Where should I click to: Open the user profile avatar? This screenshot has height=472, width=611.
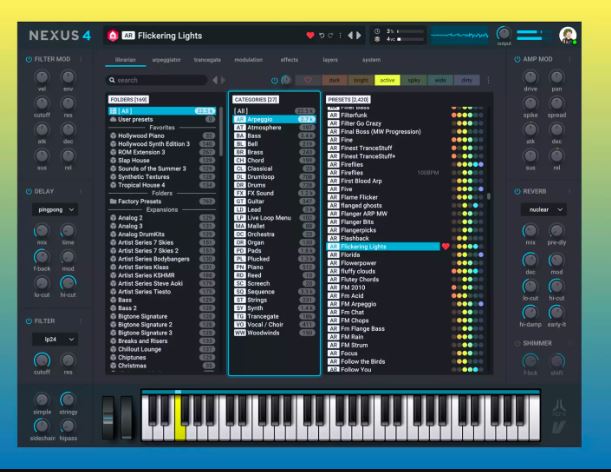pos(567,35)
